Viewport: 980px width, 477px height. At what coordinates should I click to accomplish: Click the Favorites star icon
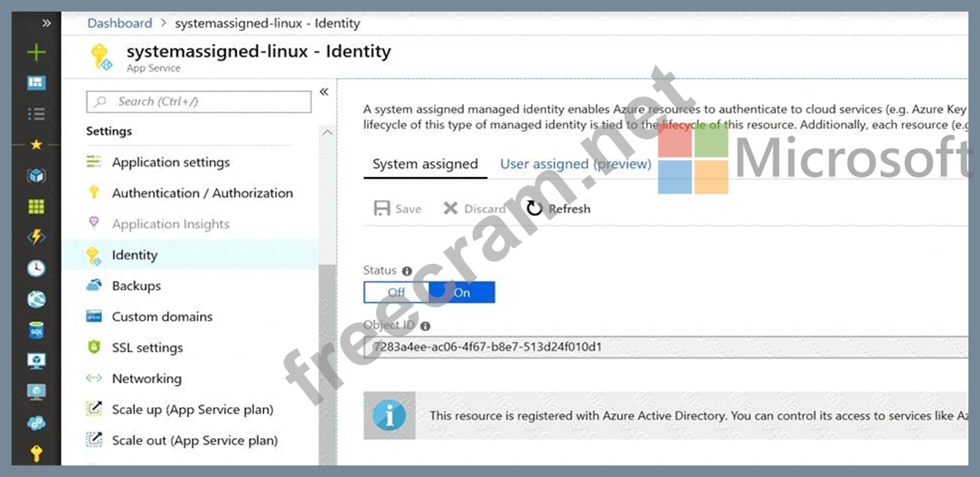tap(36, 144)
